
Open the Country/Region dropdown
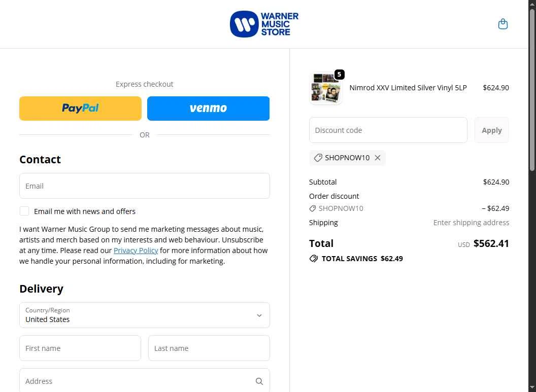[x=145, y=315]
